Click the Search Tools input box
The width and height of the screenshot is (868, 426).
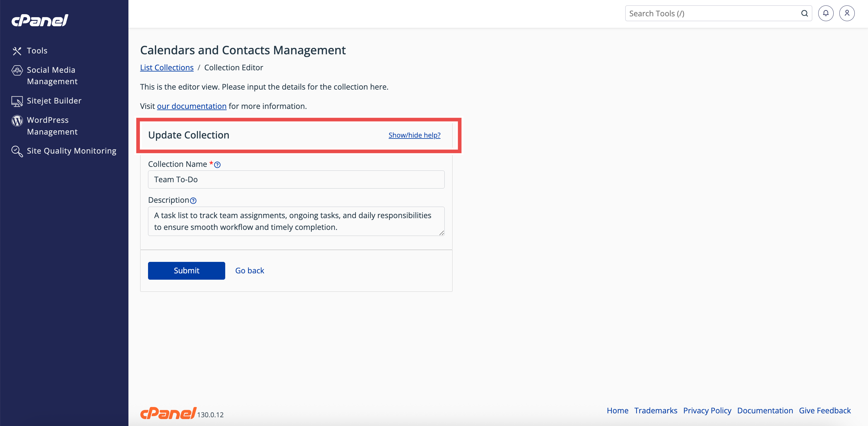(x=711, y=14)
